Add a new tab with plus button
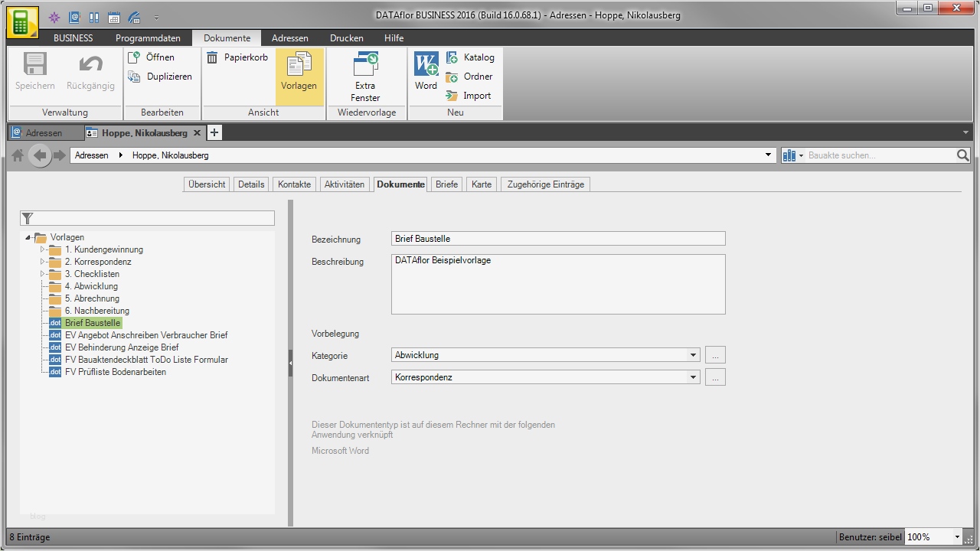980x551 pixels. [214, 132]
